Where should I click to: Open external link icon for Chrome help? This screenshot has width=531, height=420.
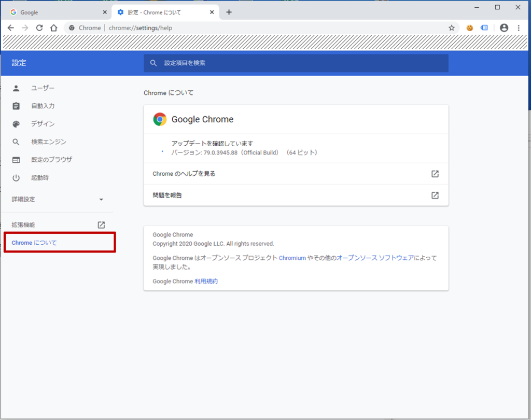[435, 174]
